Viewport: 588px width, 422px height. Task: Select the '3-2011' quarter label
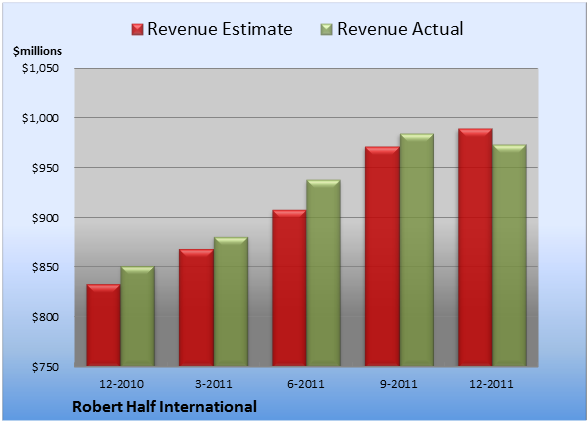click(214, 384)
